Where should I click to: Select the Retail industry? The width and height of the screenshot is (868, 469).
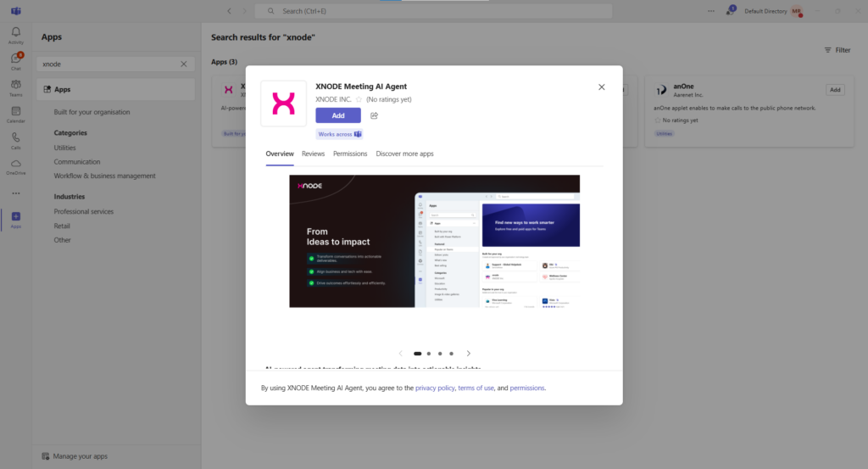click(x=62, y=226)
